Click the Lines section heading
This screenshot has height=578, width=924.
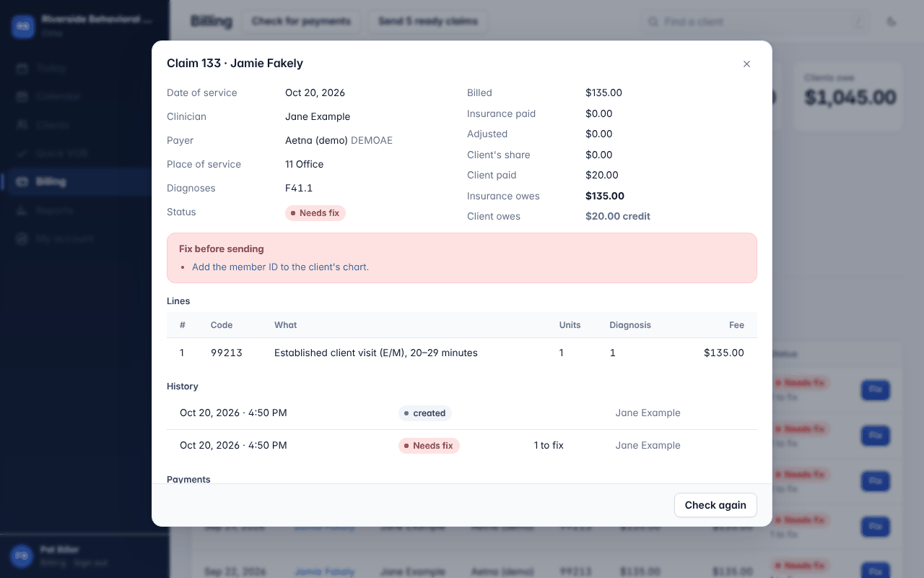[x=178, y=301]
